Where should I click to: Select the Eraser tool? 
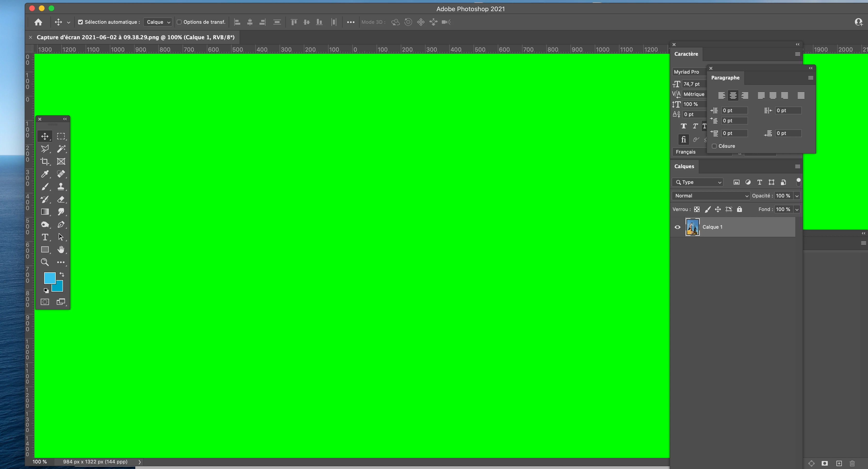(x=61, y=199)
